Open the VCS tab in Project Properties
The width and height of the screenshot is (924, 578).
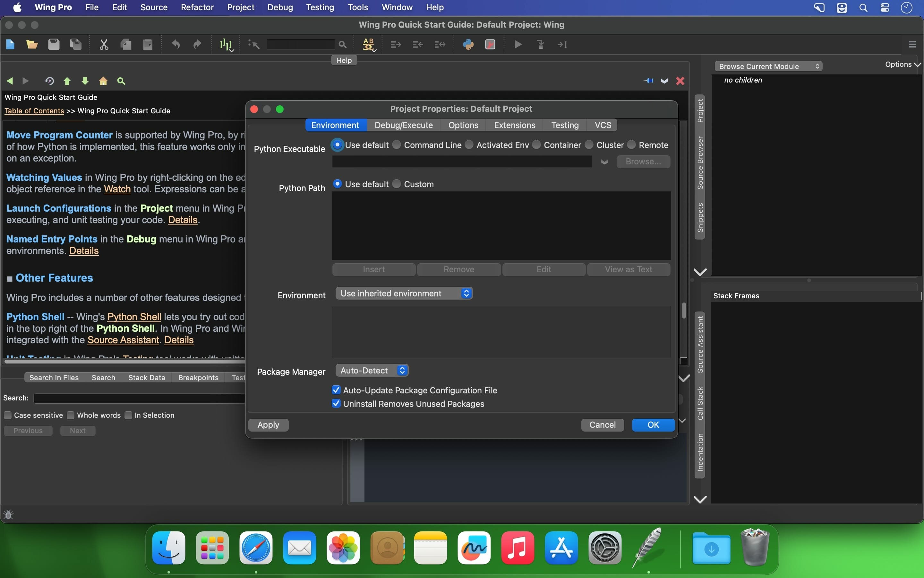pyautogui.click(x=603, y=125)
